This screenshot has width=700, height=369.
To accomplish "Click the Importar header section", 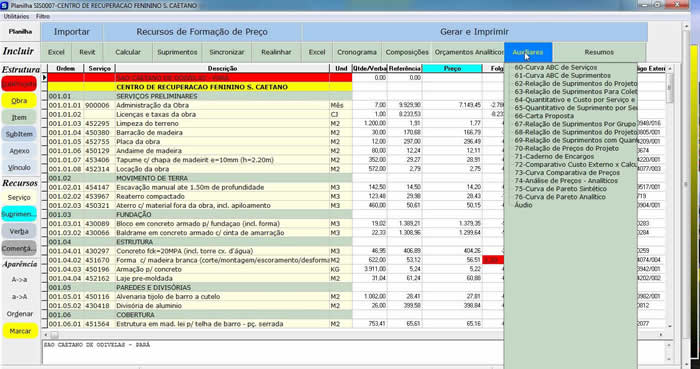I will [x=72, y=32].
